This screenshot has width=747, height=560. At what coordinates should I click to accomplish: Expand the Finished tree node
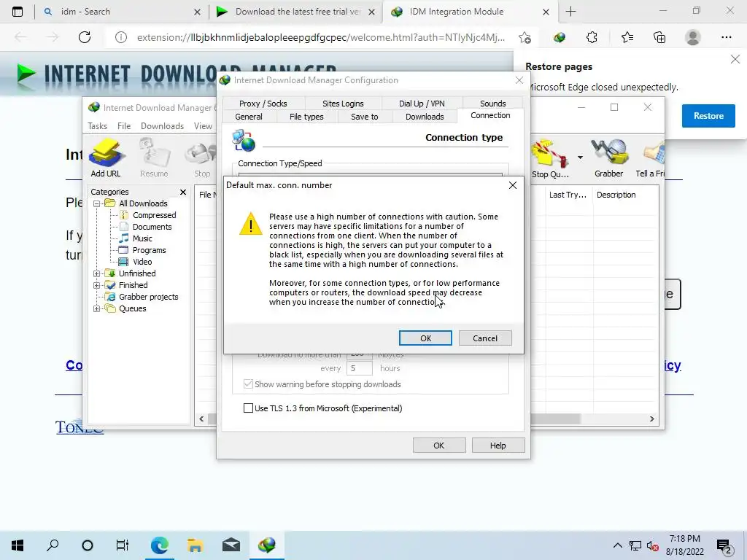pos(97,285)
